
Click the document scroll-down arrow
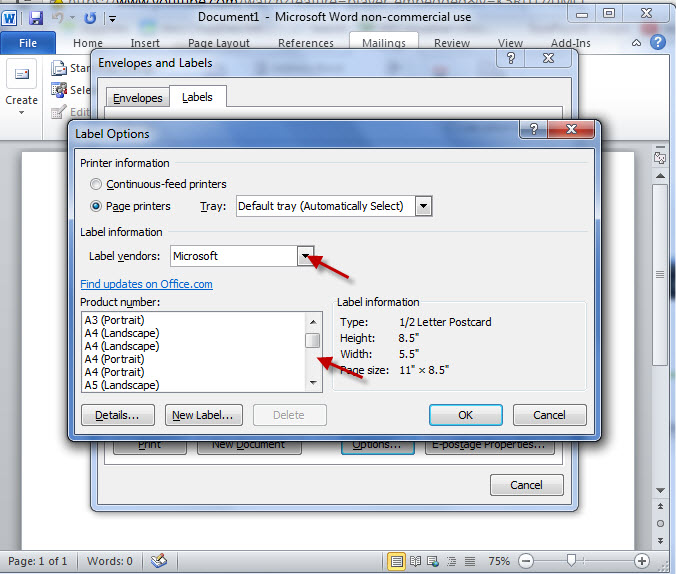[x=660, y=490]
